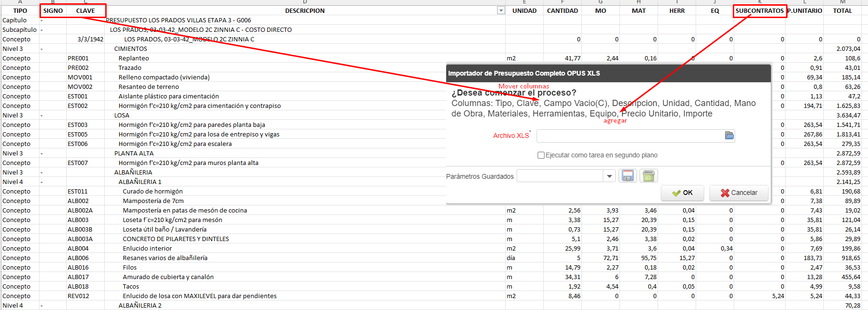Screen dimensions: 868x310
Task: Click the TIPO header cell
Action: point(20,10)
